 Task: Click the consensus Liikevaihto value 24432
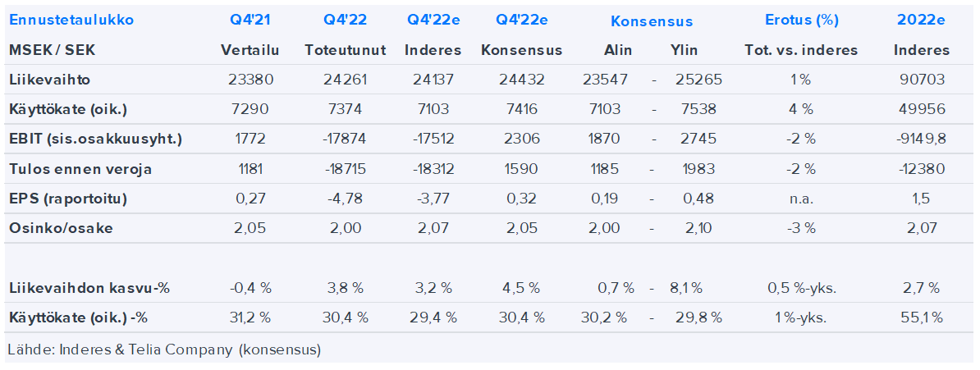(x=521, y=80)
